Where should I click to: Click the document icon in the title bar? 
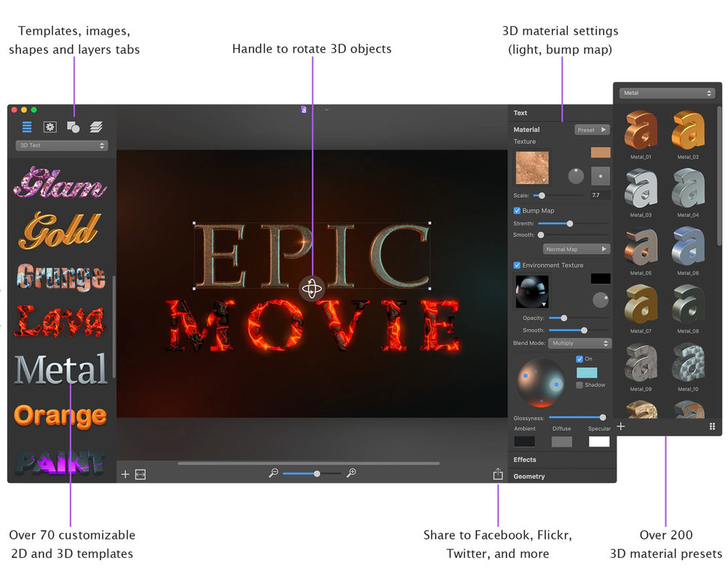point(304,110)
